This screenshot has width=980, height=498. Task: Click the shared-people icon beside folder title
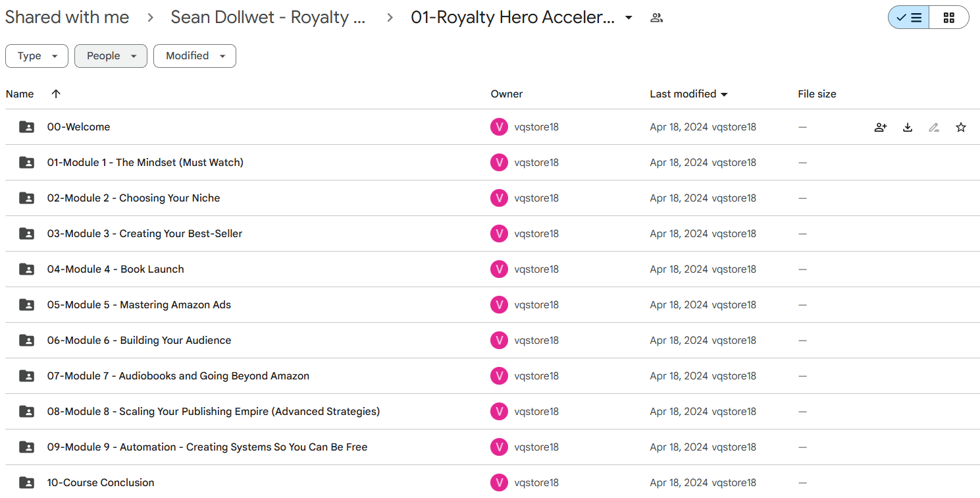pos(656,18)
